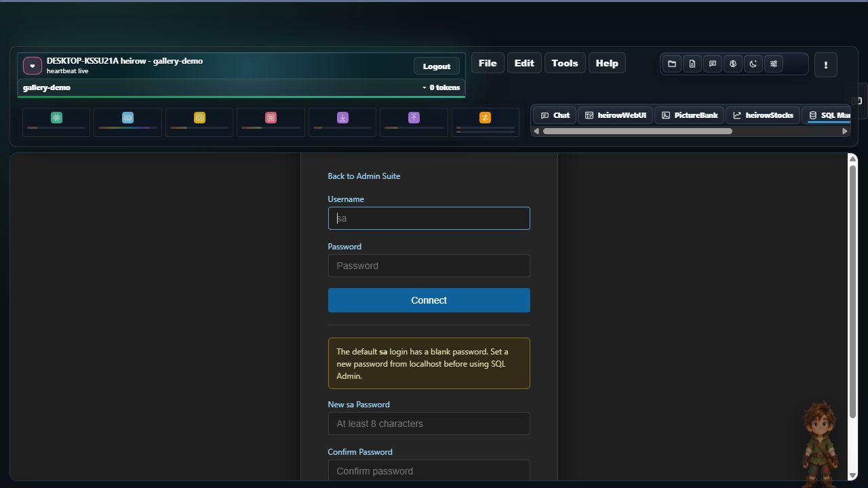Switch to the heirowWebUI tab

coord(616,115)
